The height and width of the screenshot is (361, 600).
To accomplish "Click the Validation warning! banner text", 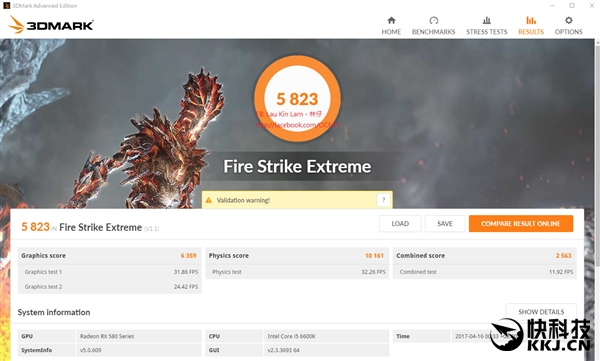I will click(x=243, y=200).
